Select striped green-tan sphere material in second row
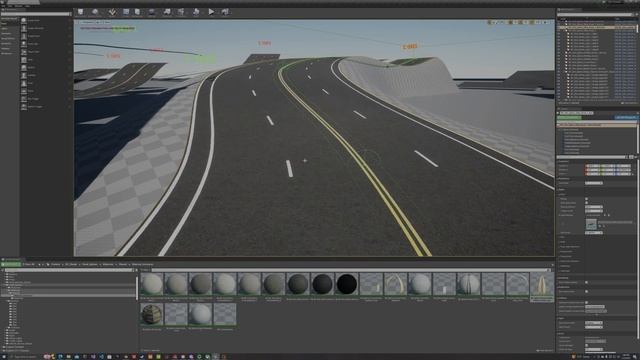640x360 pixels. click(x=151, y=314)
